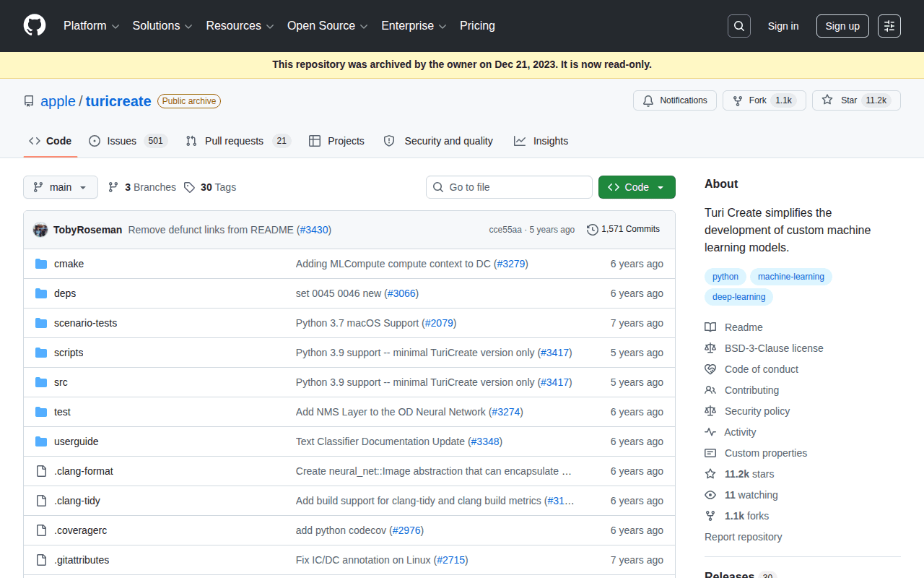Switch to the Pull requests tab
Viewport: 924px width, 578px height.
tap(238, 141)
